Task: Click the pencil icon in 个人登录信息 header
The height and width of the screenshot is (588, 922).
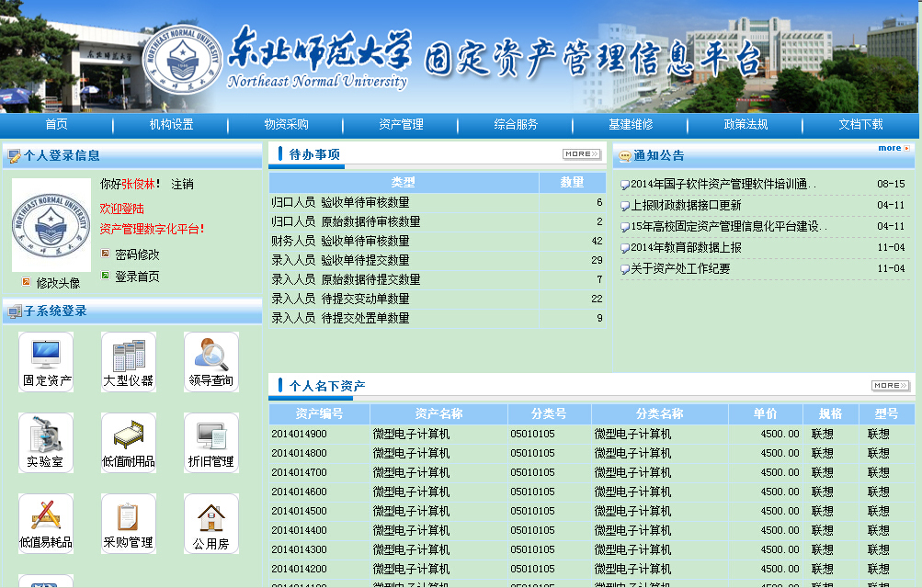Action: pyautogui.click(x=14, y=156)
